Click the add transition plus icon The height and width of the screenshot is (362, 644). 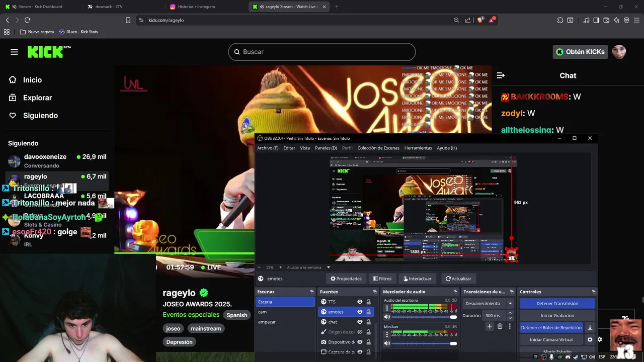click(490, 326)
